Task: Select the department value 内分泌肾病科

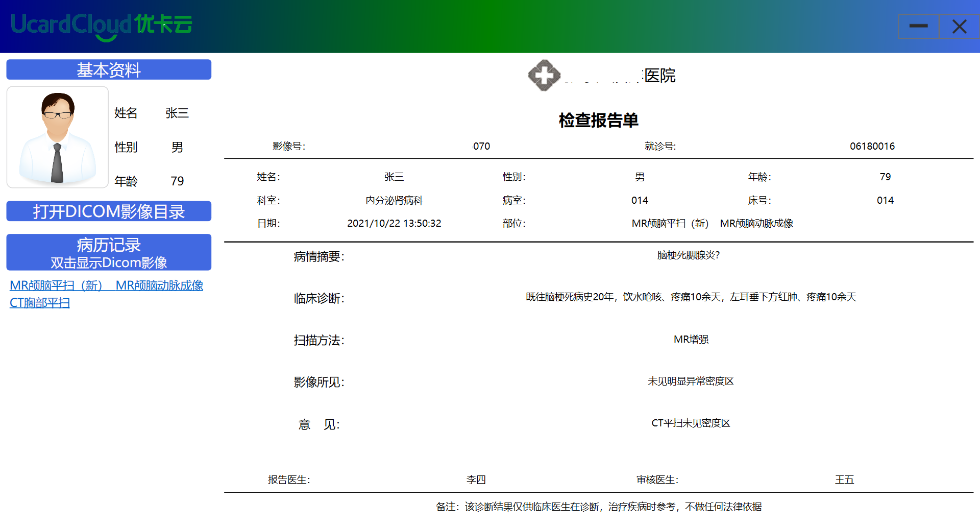Action: click(x=394, y=201)
